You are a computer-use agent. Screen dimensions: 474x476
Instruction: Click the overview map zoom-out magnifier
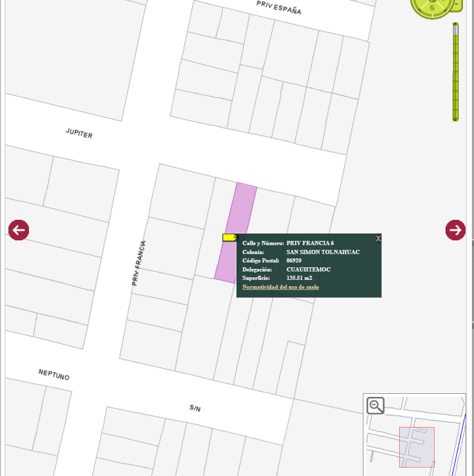376,405
